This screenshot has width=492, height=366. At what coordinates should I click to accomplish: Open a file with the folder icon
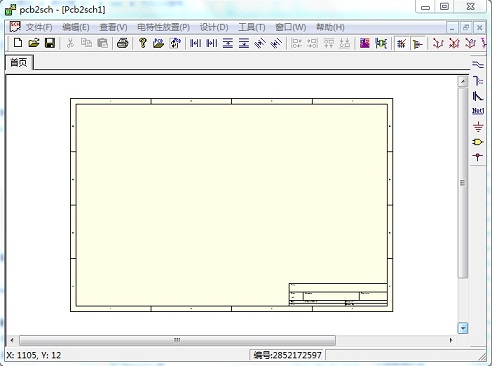(34, 43)
